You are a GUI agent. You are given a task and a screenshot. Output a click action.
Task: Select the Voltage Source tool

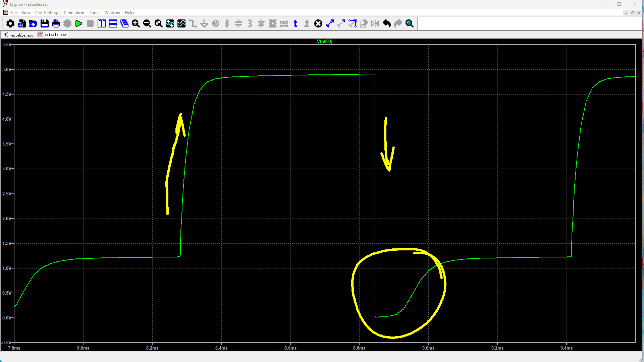[216, 23]
